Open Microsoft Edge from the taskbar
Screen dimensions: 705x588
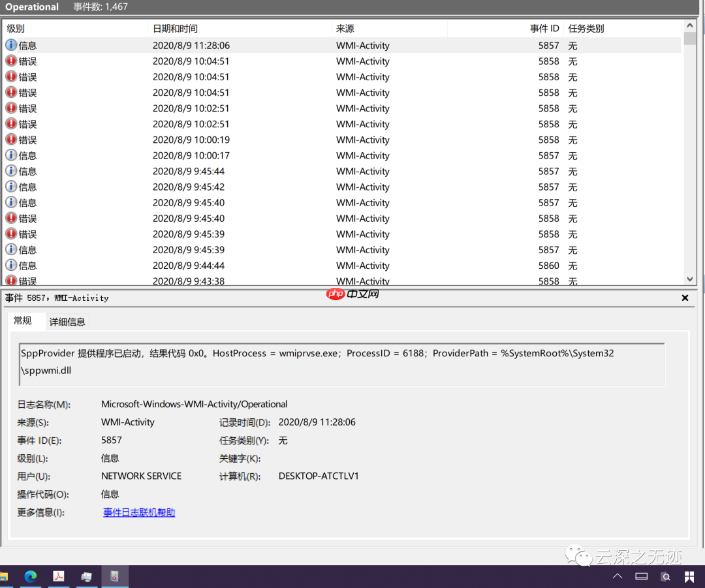(31, 576)
